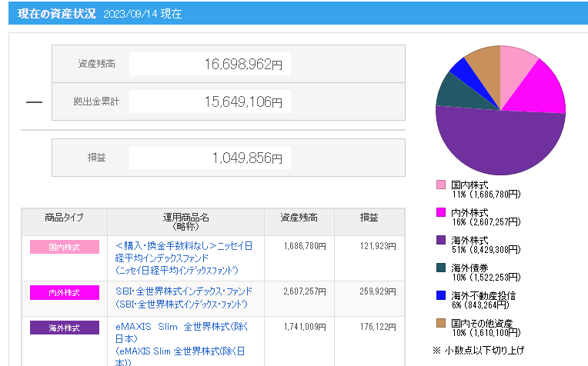
Task: Click the 商品タイプ column header
Action: click(64, 218)
